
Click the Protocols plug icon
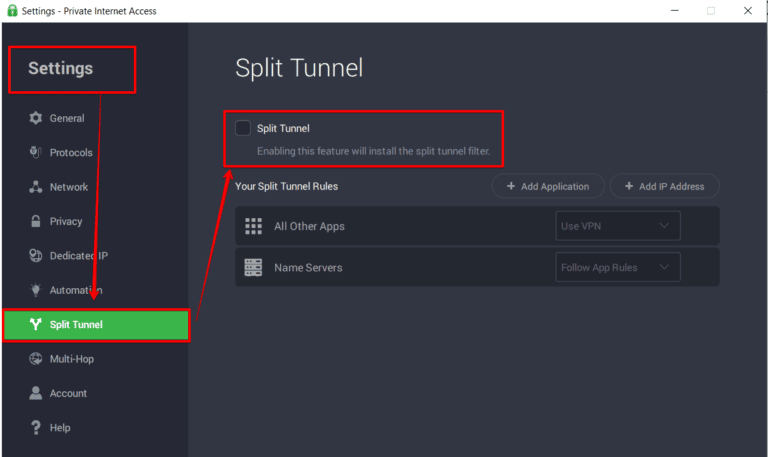[36, 153]
